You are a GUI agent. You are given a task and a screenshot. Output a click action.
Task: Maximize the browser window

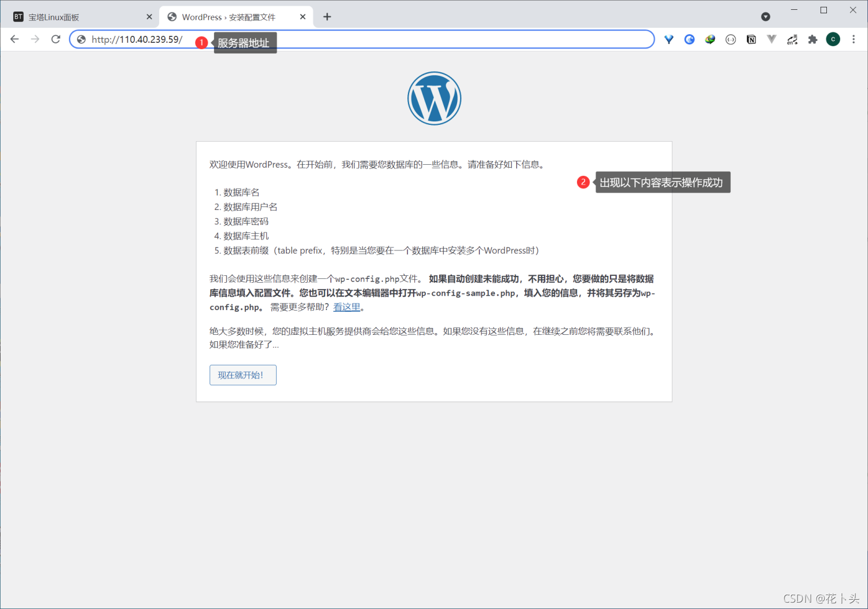point(823,10)
